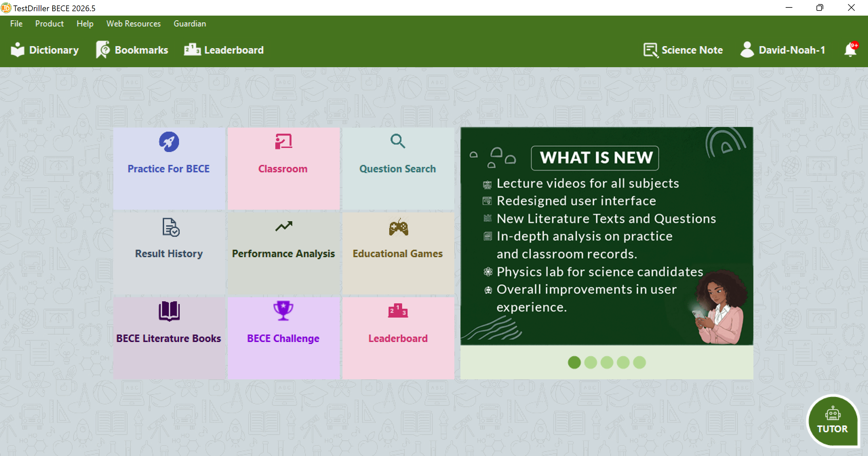
Task: Open BECE Literature Books label
Action: coord(169,338)
